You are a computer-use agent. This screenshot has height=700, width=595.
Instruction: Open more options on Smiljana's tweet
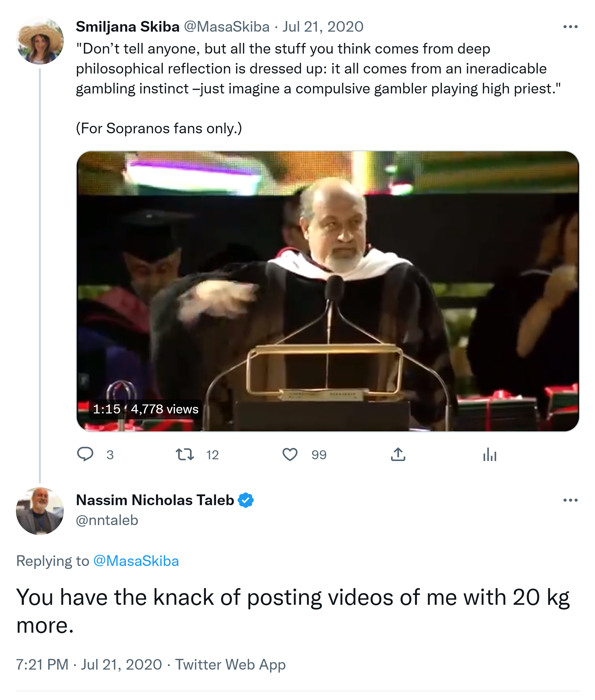pos(570,27)
